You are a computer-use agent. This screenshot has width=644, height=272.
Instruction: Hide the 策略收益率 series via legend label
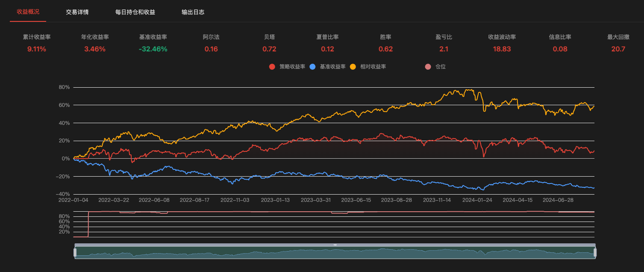click(x=292, y=67)
